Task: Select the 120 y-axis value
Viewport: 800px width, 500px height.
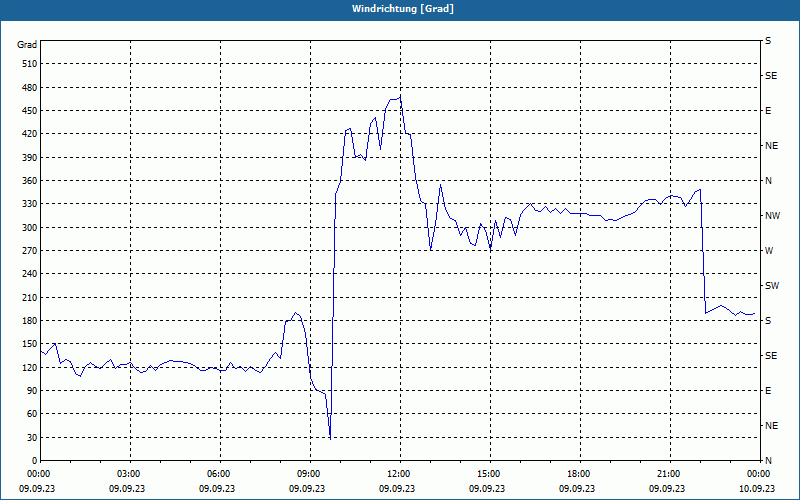Action: click(30, 367)
